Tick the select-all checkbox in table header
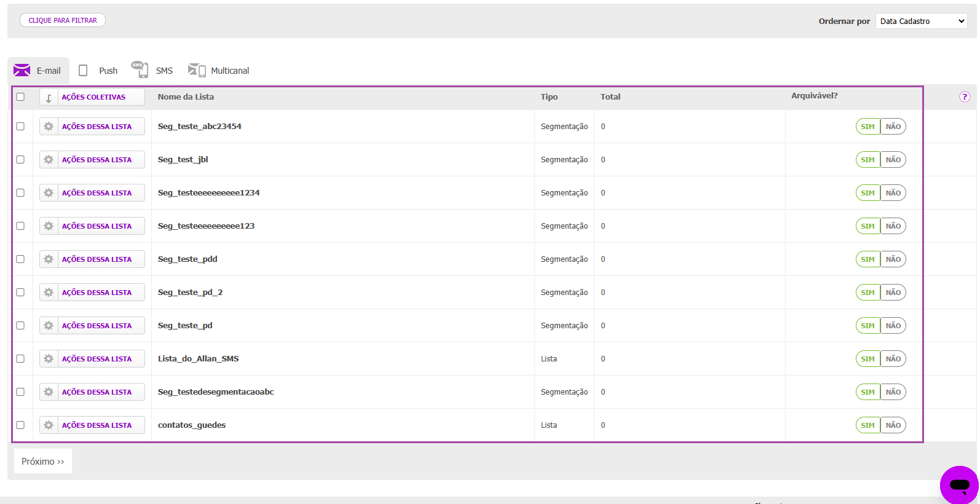This screenshot has width=980, height=504. click(20, 96)
